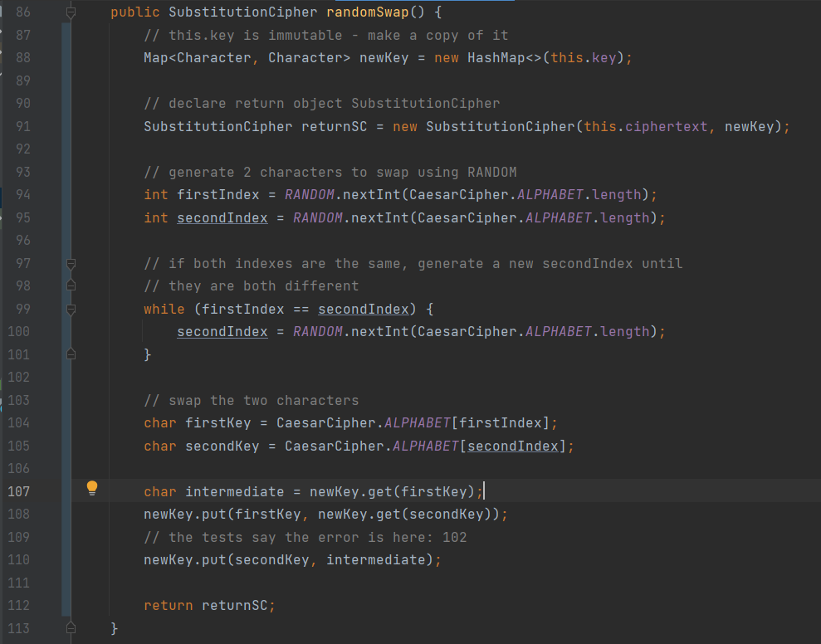
Task: Click the 'declare return object' comment
Action: click(321, 104)
